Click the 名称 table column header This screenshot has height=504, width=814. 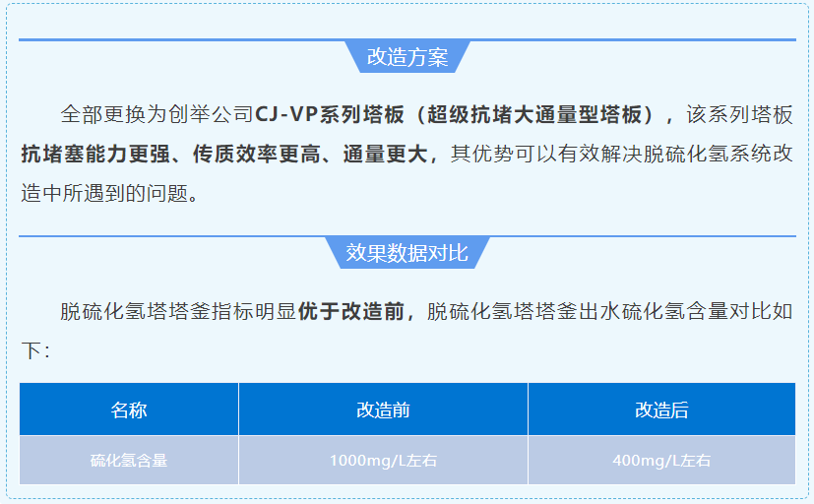[x=129, y=409]
